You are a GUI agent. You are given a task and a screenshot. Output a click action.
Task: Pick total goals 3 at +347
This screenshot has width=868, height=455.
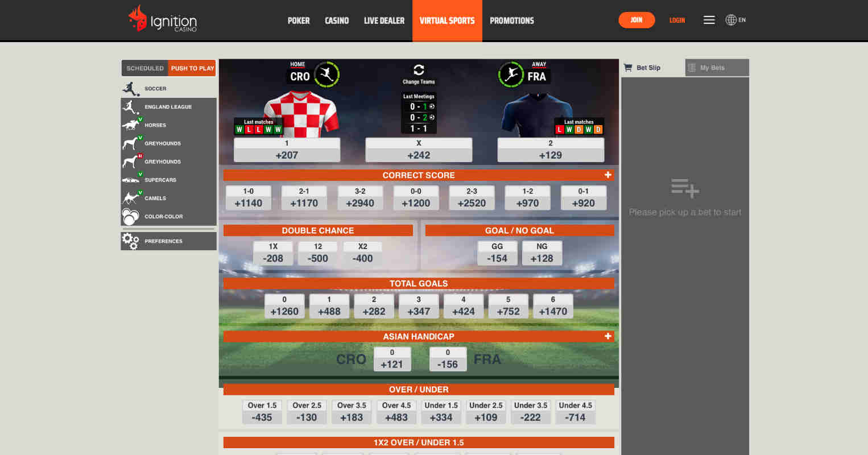[419, 306]
